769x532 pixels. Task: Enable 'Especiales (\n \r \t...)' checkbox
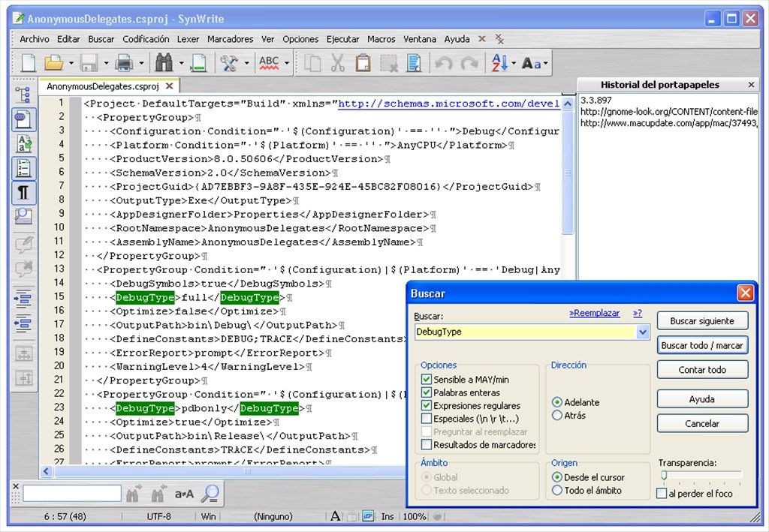click(427, 419)
